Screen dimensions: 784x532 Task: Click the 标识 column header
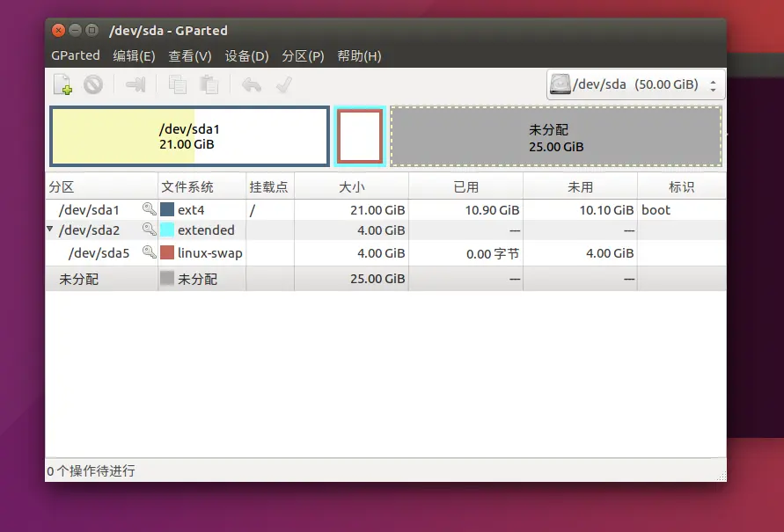tap(682, 186)
